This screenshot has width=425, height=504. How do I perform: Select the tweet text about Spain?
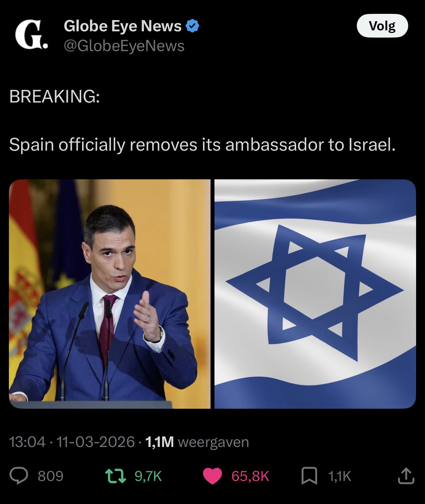202,145
